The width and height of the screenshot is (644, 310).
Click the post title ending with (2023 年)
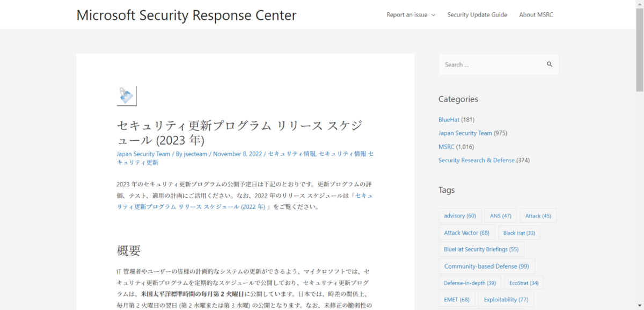(239, 133)
